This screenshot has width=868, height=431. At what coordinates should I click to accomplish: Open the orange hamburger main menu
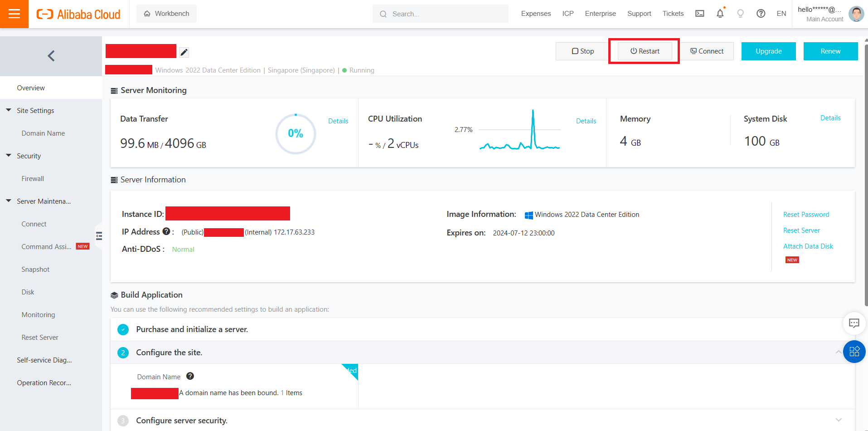click(x=14, y=14)
